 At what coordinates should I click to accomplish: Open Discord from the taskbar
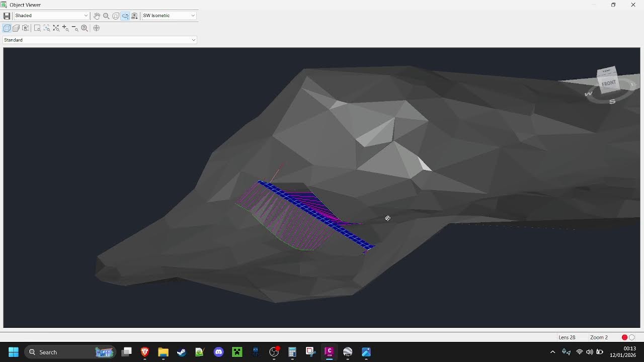[218, 352]
